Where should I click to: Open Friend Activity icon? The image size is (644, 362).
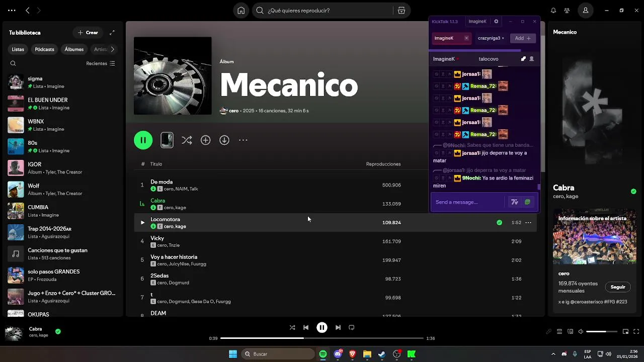[567, 11]
